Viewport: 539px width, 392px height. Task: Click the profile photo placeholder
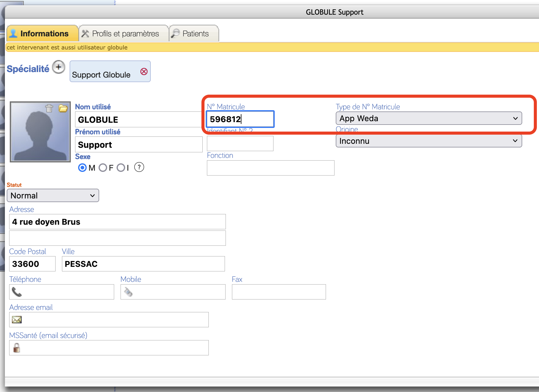coord(40,132)
